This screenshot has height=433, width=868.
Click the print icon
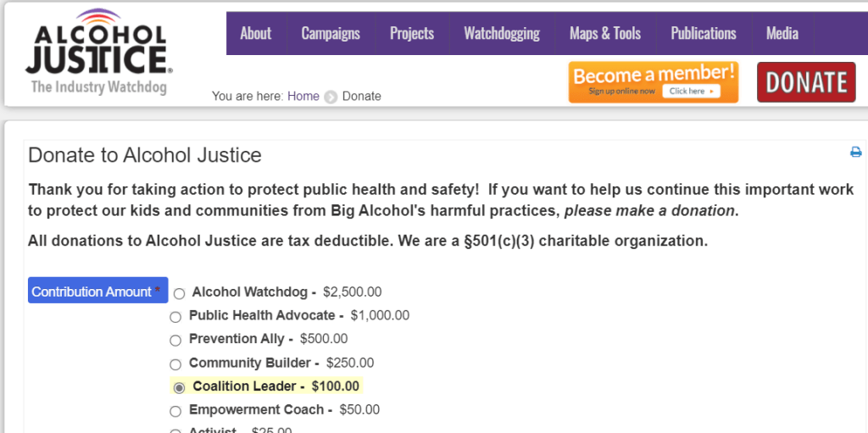855,153
